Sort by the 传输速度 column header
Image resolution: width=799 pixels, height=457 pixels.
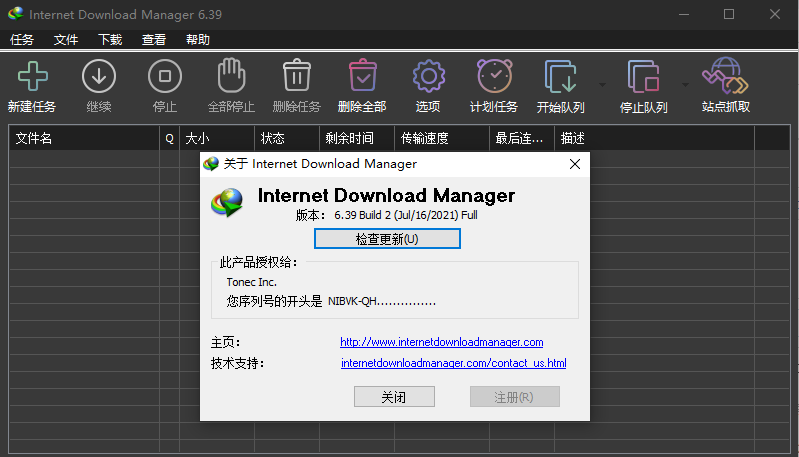click(x=442, y=138)
